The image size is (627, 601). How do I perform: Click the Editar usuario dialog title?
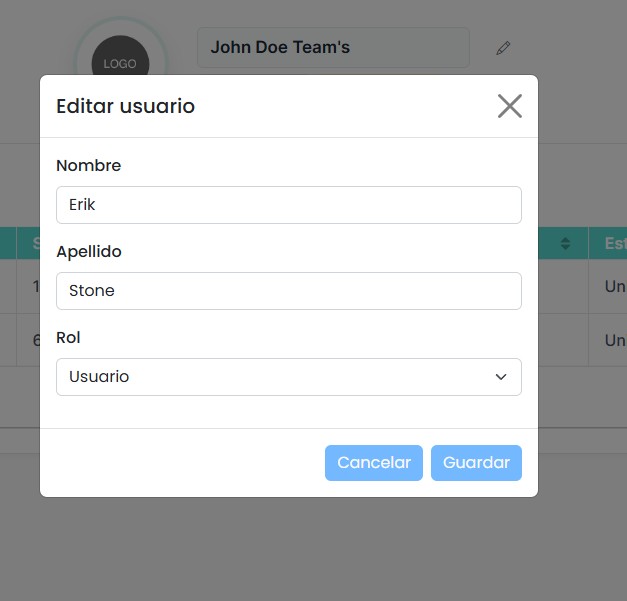pyautogui.click(x=125, y=106)
